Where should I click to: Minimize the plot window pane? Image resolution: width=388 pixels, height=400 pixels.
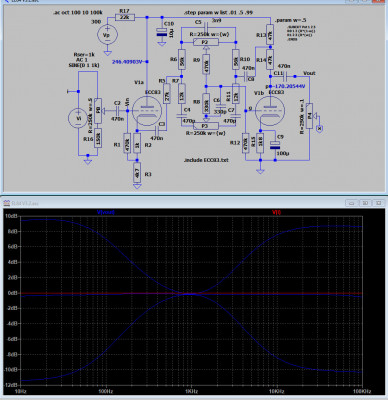pyautogui.click(x=352, y=203)
